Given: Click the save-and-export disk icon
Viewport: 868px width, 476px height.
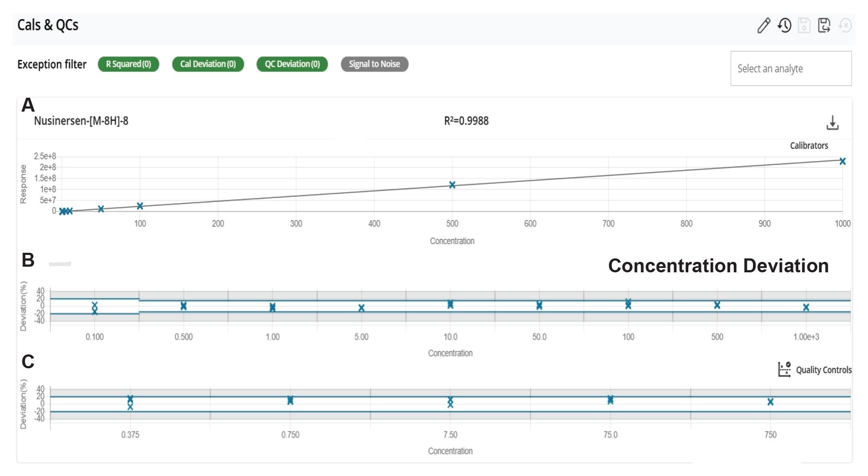Looking at the screenshot, I should coord(824,25).
